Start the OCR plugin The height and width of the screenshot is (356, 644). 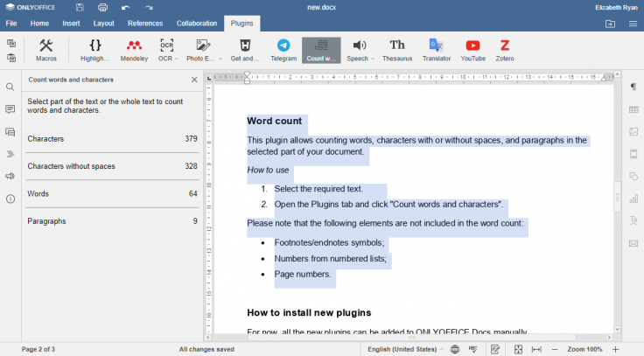point(165,50)
